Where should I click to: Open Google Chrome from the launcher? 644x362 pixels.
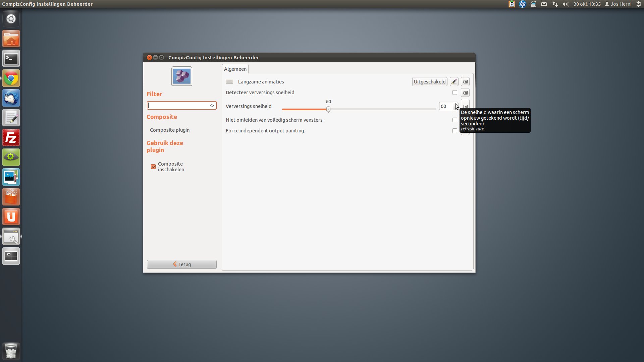coord(11,78)
